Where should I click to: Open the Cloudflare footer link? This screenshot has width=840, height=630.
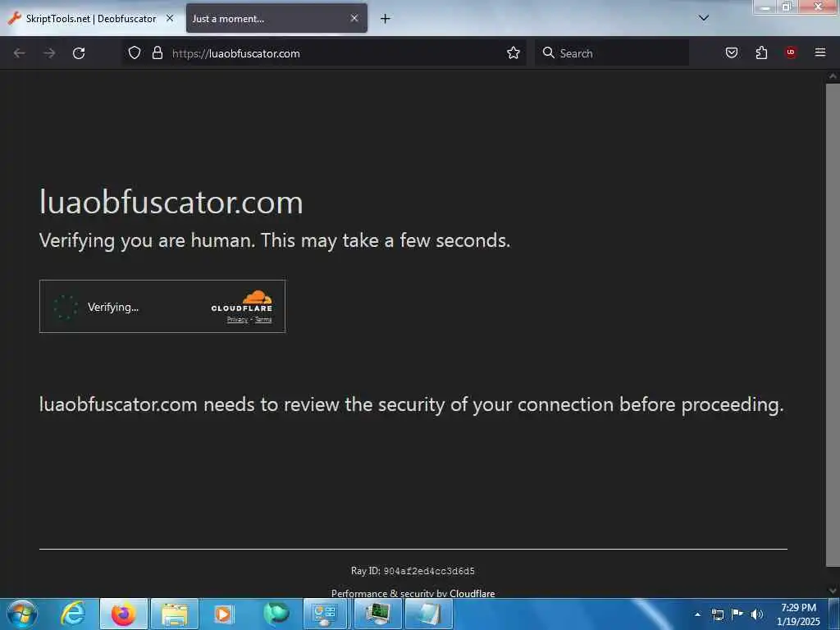click(x=472, y=593)
